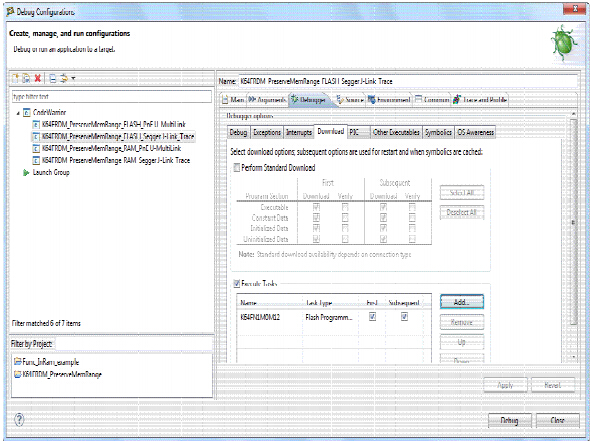The width and height of the screenshot is (590, 441).
Task: Click the Close button
Action: pos(557,420)
